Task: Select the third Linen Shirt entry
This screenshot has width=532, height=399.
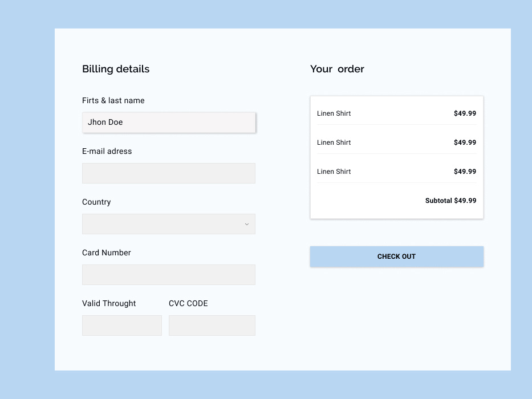Action: (396, 172)
